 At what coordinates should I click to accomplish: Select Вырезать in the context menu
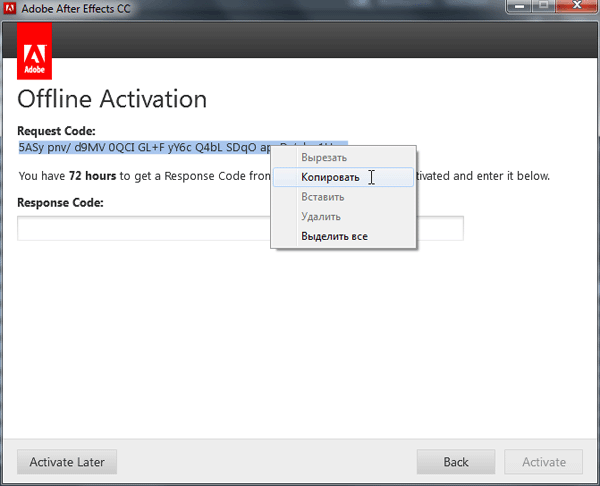[343, 157]
